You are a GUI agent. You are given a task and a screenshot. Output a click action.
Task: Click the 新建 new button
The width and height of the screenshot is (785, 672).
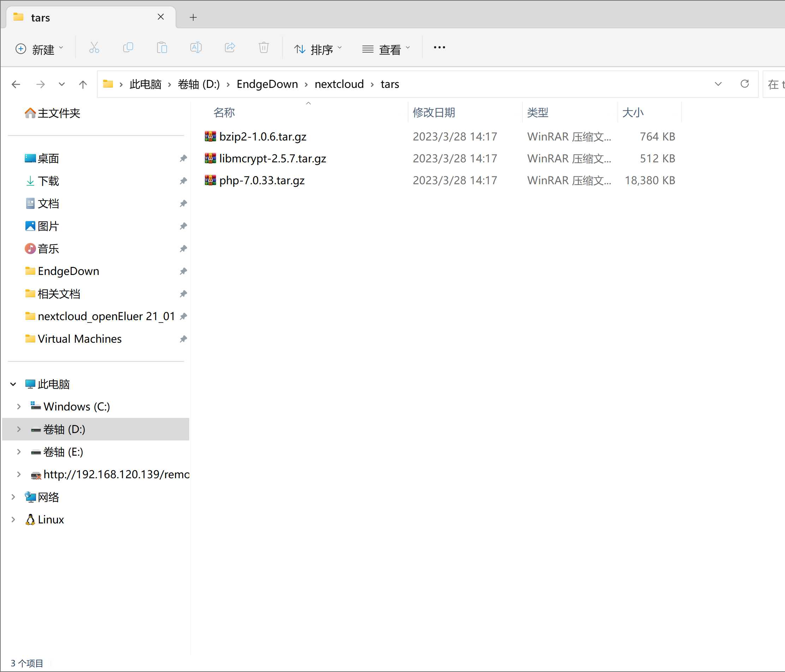pos(39,49)
